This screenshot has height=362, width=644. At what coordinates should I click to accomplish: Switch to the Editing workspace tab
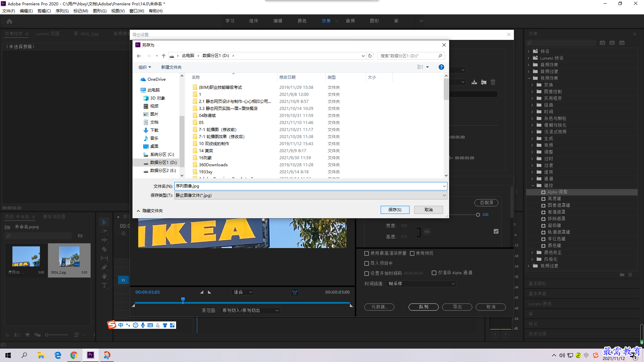pos(278,21)
